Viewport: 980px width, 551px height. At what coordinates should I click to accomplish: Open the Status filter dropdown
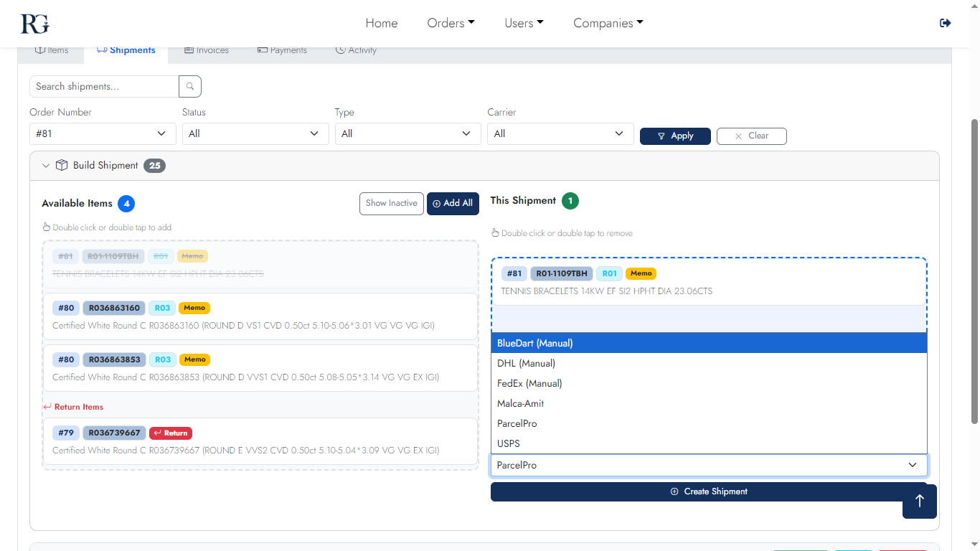tap(255, 133)
